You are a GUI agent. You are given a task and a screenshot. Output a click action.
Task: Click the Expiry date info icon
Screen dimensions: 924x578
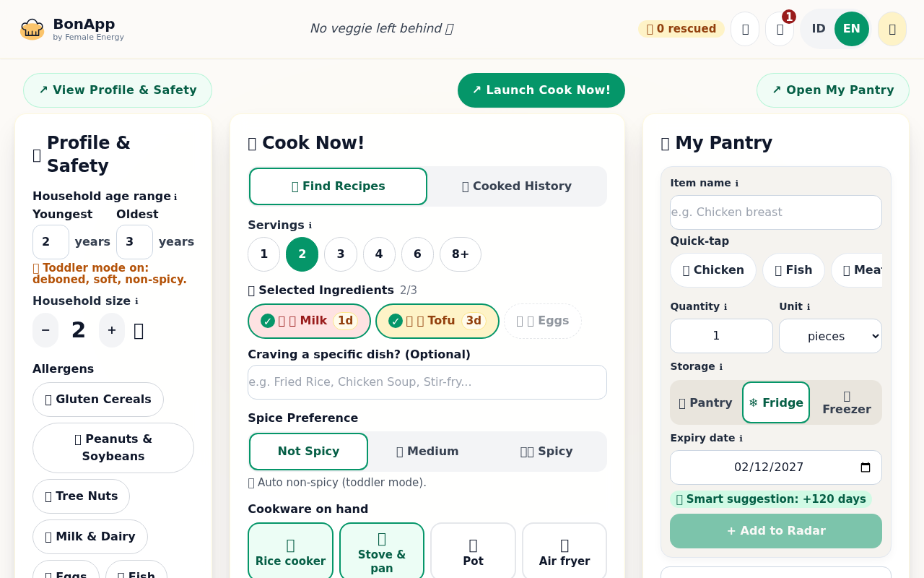[x=741, y=439]
